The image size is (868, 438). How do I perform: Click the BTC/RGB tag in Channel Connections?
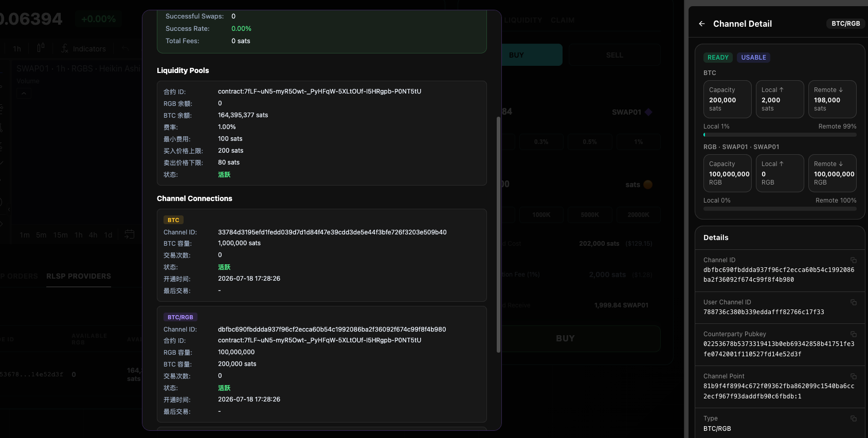click(180, 317)
